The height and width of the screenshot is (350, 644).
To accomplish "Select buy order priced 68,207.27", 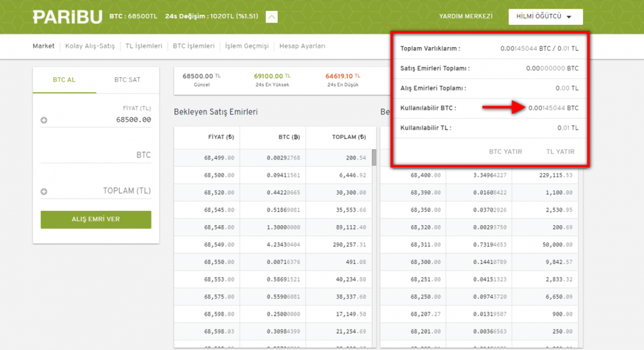I will coord(479,314).
